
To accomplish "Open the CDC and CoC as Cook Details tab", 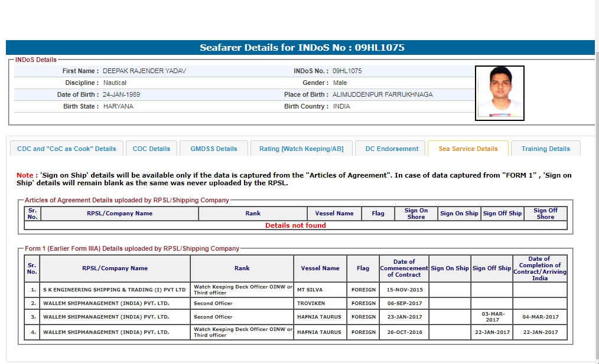I will point(67,149).
